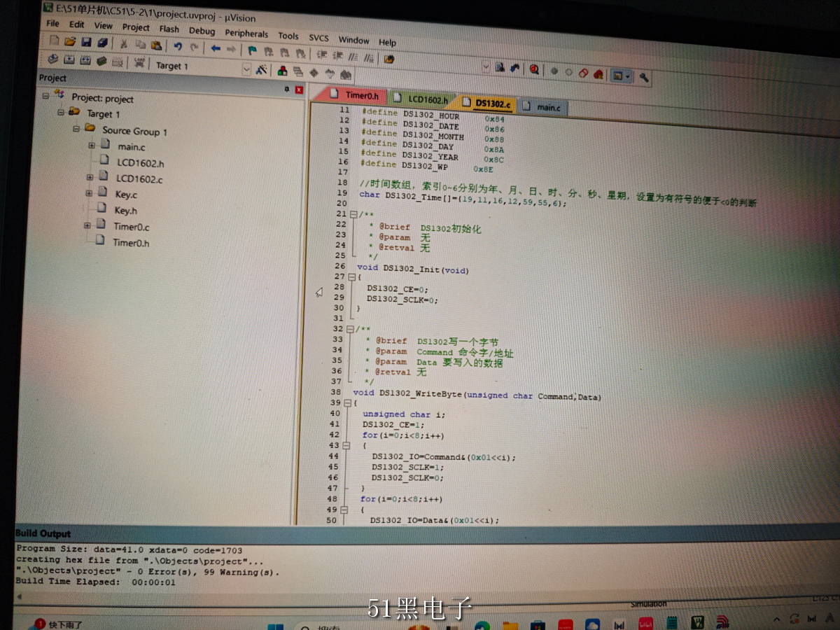
Task: Open the Configuration wrench icon
Action: (x=644, y=78)
